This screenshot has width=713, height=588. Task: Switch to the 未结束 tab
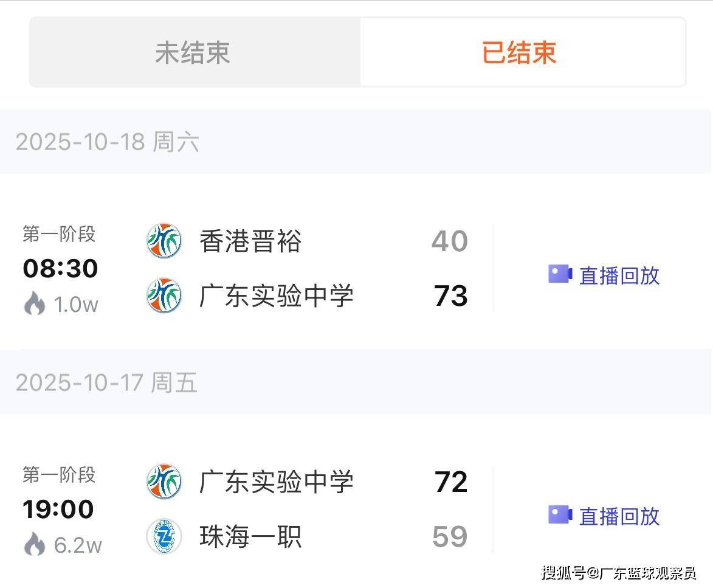click(x=193, y=52)
